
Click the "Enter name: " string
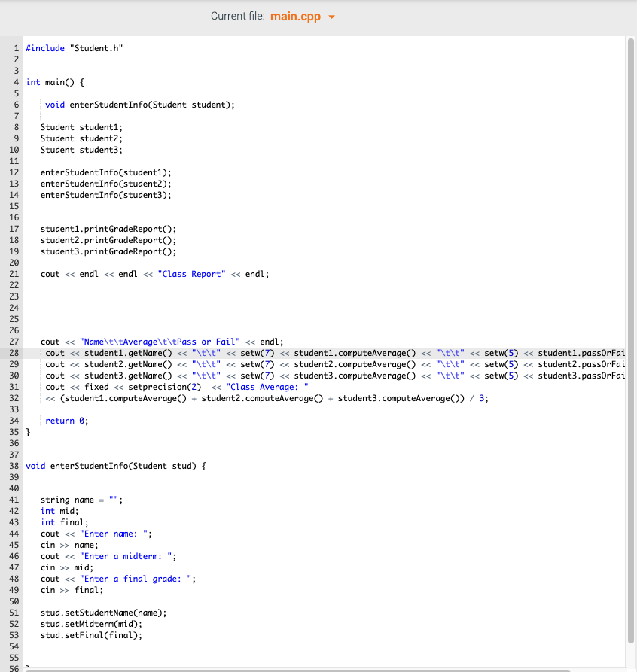[114, 534]
